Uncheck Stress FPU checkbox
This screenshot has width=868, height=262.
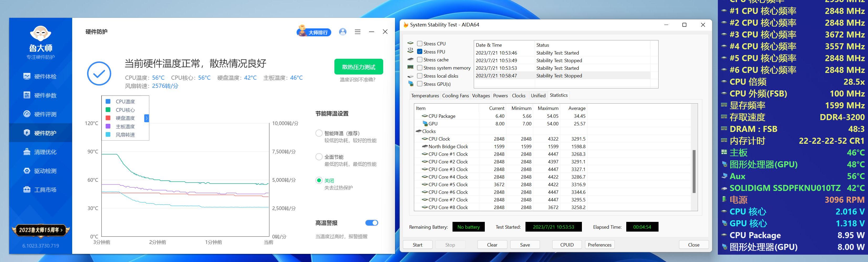pyautogui.click(x=419, y=51)
